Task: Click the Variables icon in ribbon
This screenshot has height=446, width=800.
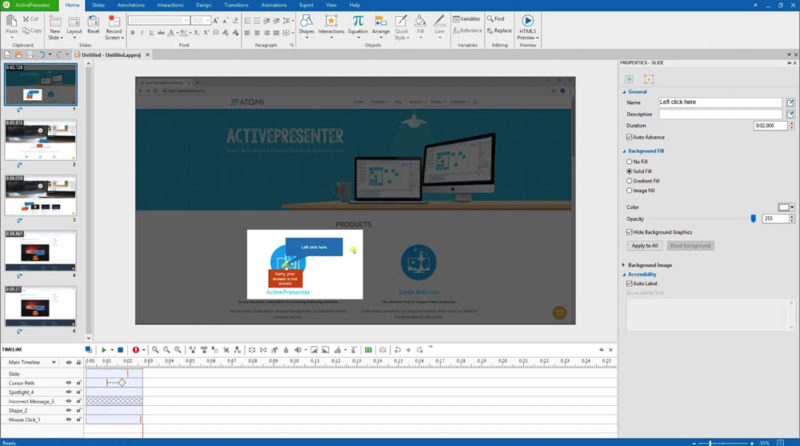Action: pos(456,19)
